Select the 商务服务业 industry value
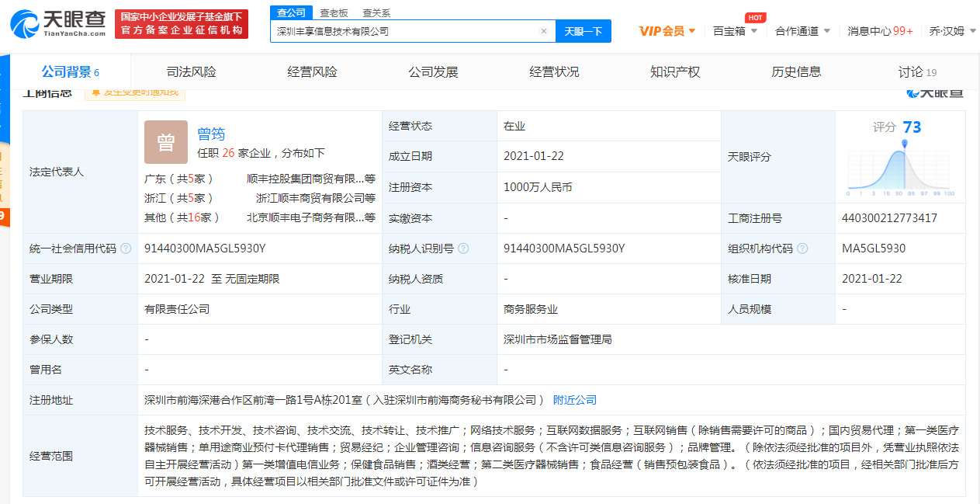Image resolution: width=980 pixels, height=504 pixels. (531, 309)
